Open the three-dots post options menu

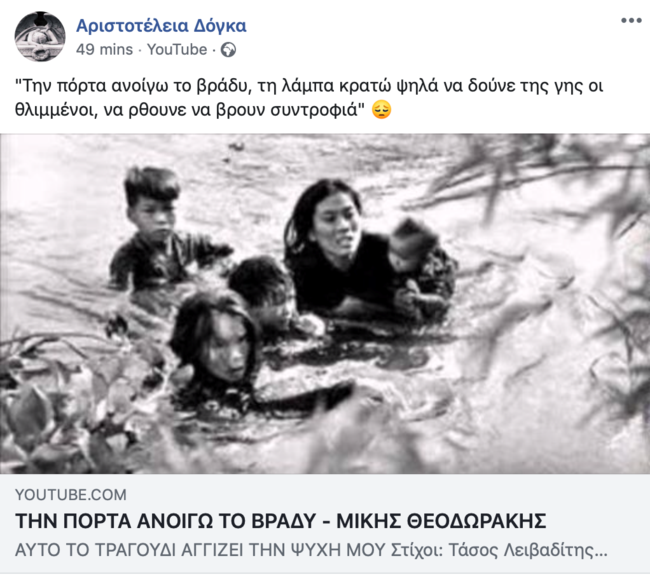click(631, 21)
